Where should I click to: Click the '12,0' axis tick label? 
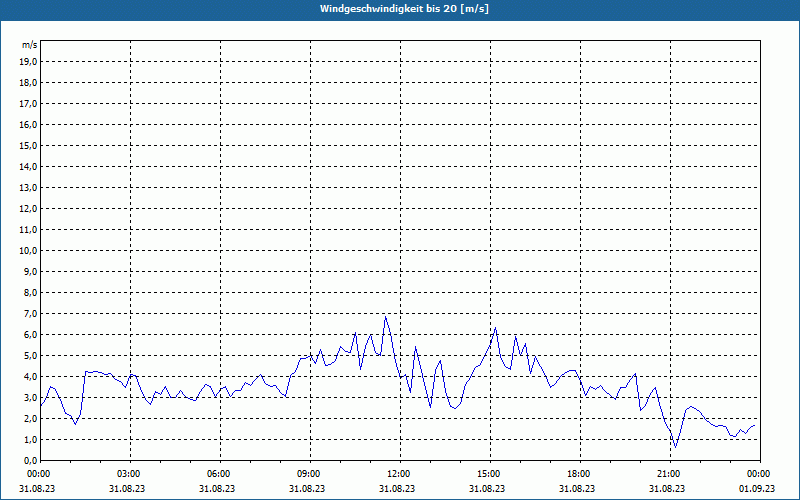(28, 209)
